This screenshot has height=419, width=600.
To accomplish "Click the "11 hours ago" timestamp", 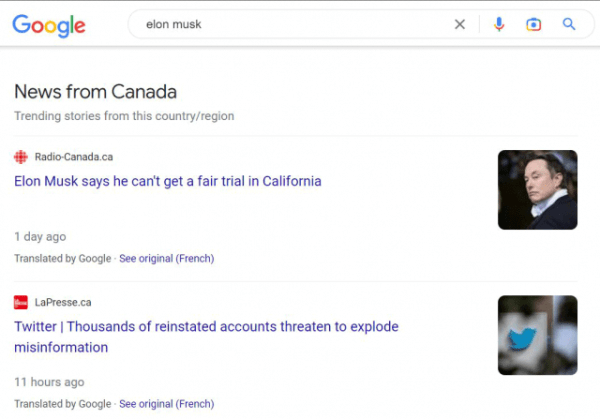I will pyautogui.click(x=49, y=382).
